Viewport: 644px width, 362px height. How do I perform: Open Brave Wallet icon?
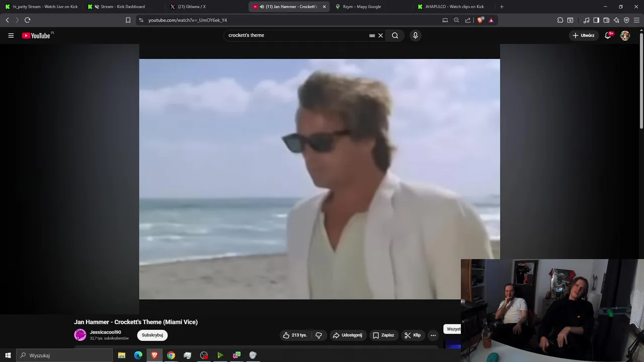[606, 20]
